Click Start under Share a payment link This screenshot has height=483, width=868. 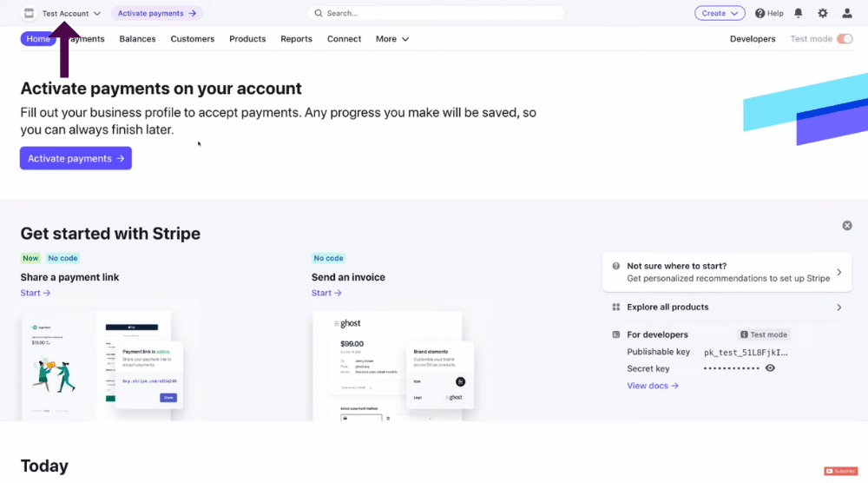click(x=36, y=293)
